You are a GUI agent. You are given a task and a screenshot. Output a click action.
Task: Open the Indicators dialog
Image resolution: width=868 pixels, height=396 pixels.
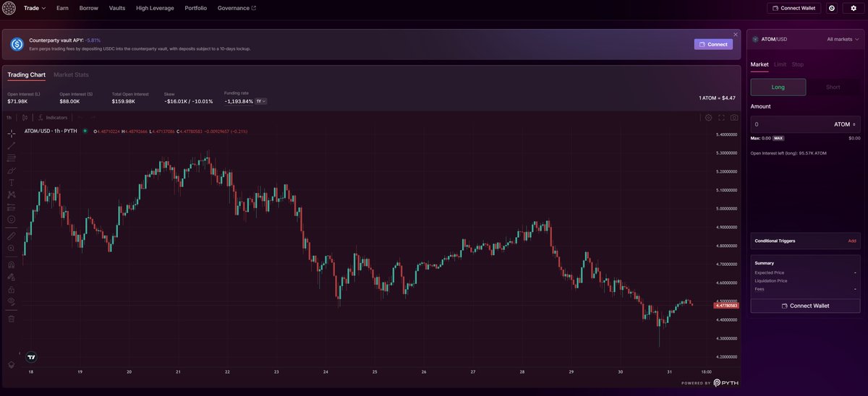click(x=53, y=117)
